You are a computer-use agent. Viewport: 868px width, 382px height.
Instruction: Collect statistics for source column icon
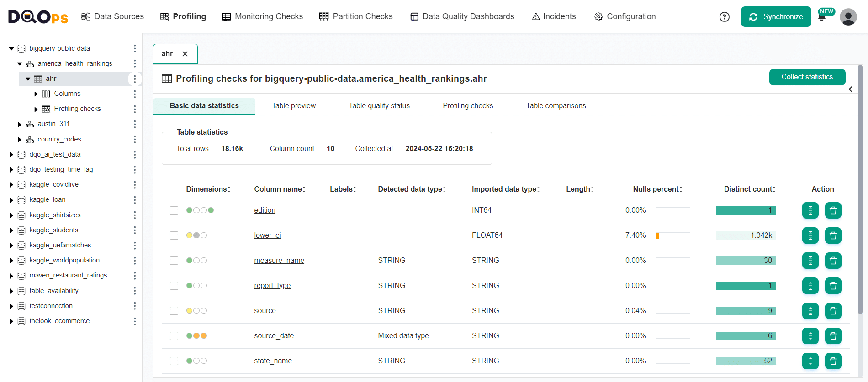click(x=810, y=311)
